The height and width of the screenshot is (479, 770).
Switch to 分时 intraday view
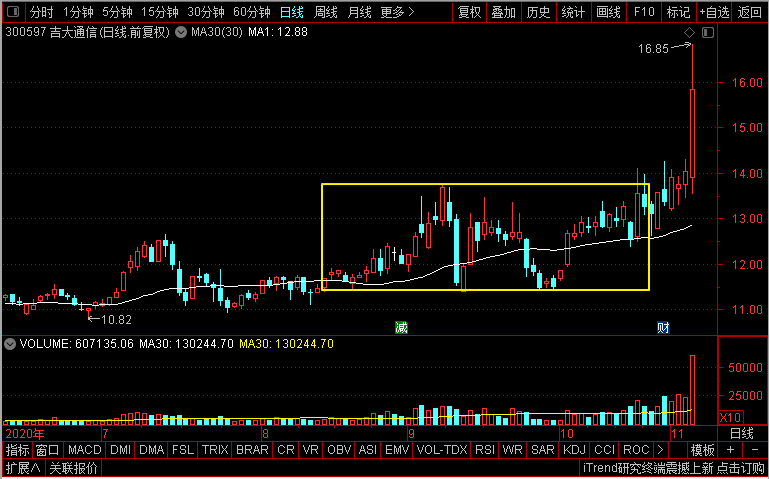tap(41, 12)
